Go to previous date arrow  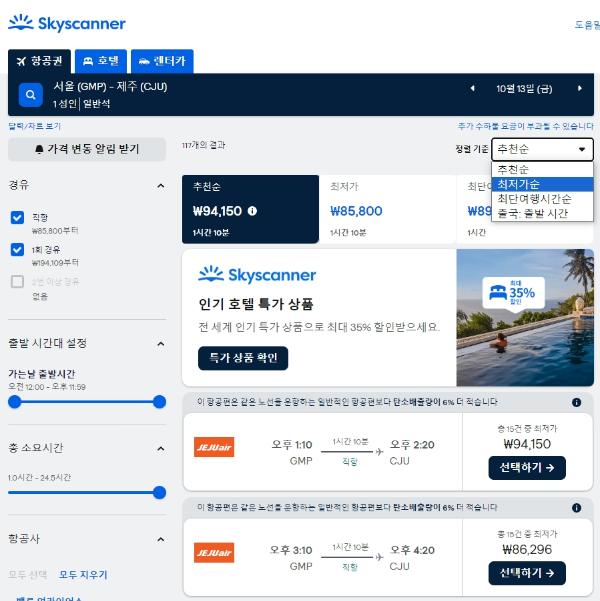coord(472,89)
